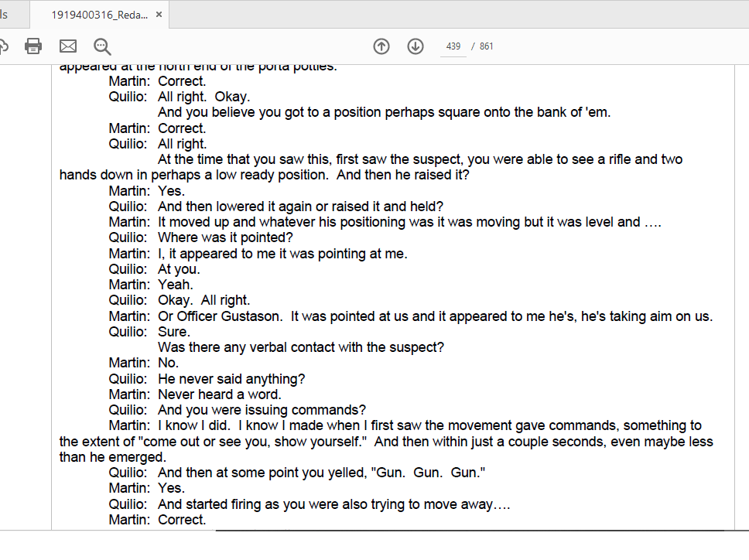
Task: Click the page number field showing 439
Action: (453, 46)
